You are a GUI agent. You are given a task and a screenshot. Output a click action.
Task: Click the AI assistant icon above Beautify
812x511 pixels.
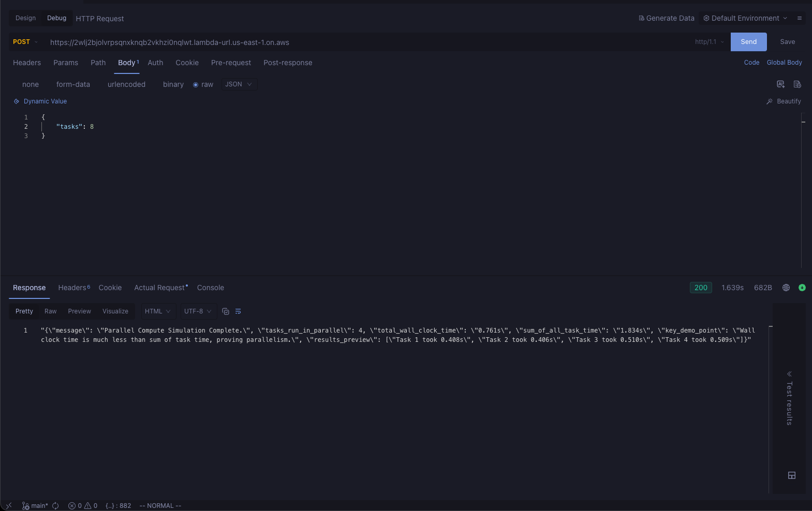click(781, 84)
